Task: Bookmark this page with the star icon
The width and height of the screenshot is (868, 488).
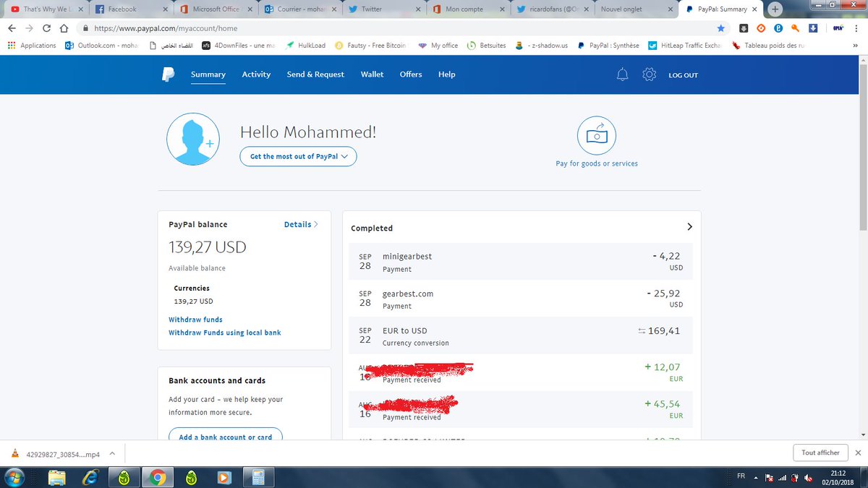Action: (721, 28)
